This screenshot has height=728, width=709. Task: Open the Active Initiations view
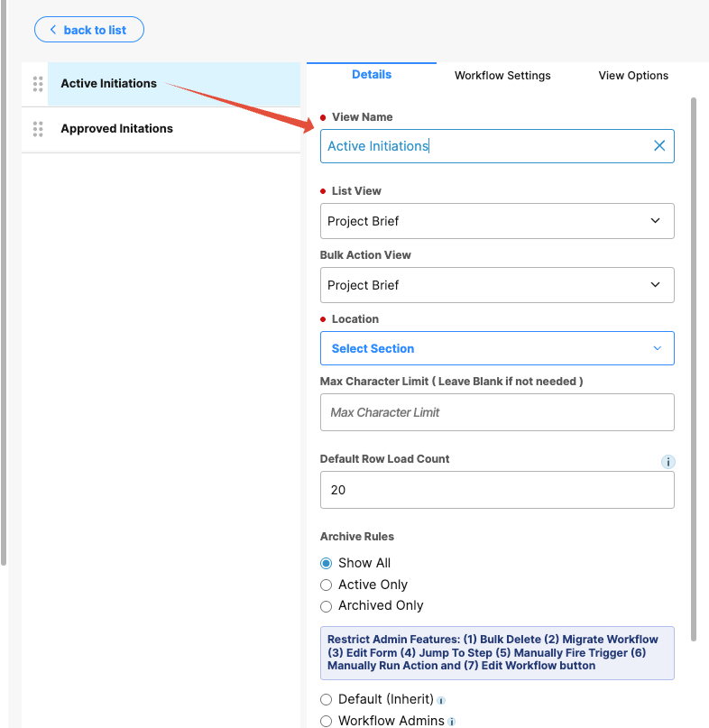174,84
